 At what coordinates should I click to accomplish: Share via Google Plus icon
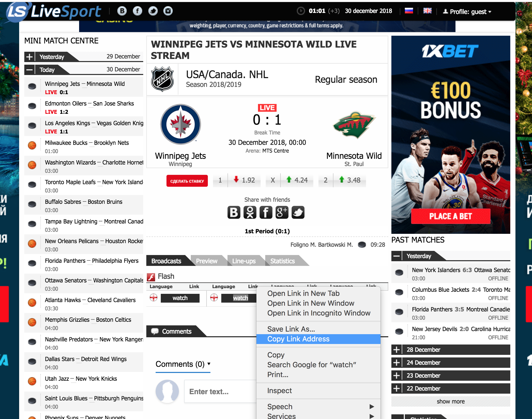click(x=282, y=212)
